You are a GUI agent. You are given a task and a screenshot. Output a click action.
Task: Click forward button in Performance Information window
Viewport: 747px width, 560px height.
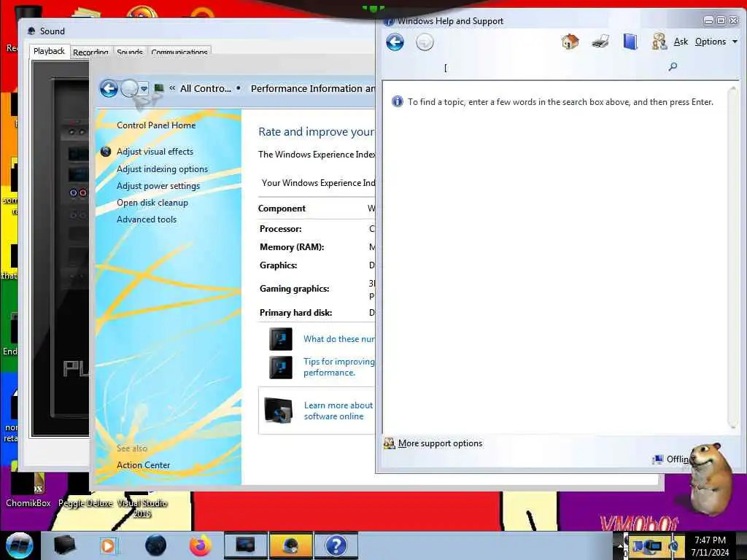[x=129, y=88]
